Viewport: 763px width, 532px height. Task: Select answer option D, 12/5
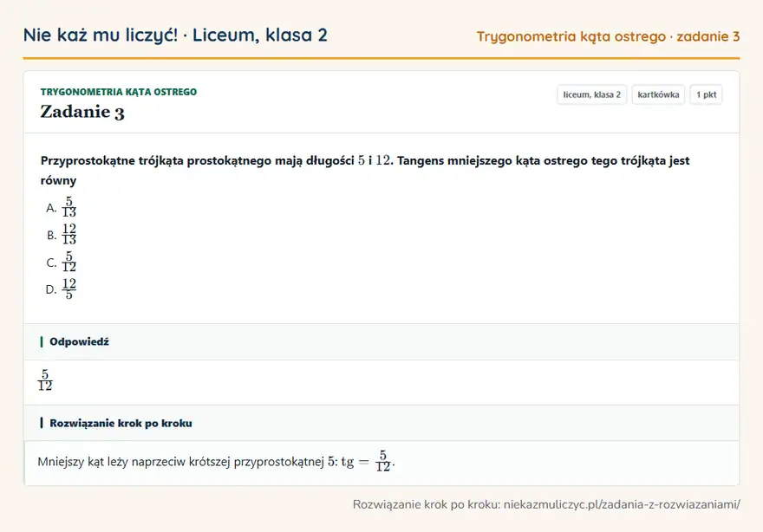(x=62, y=289)
